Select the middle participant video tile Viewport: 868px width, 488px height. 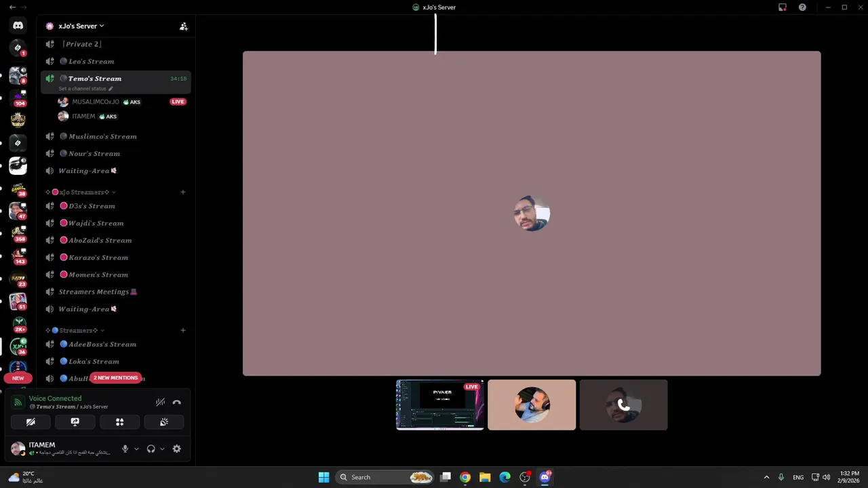pyautogui.click(x=532, y=405)
